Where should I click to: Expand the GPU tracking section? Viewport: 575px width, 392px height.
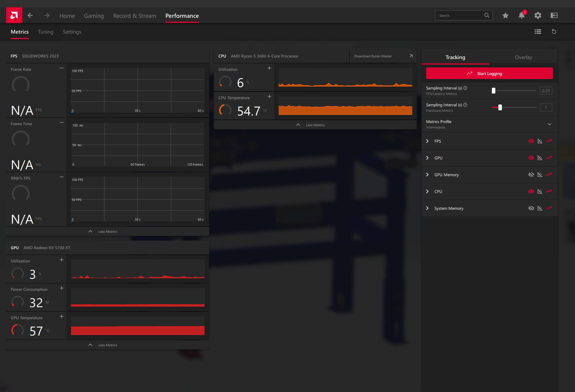point(427,158)
